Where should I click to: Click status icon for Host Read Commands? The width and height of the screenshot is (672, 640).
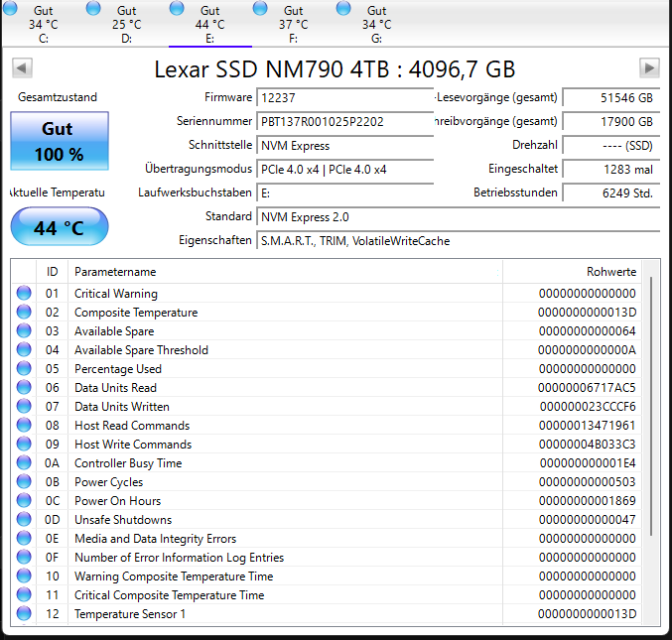click(x=24, y=425)
